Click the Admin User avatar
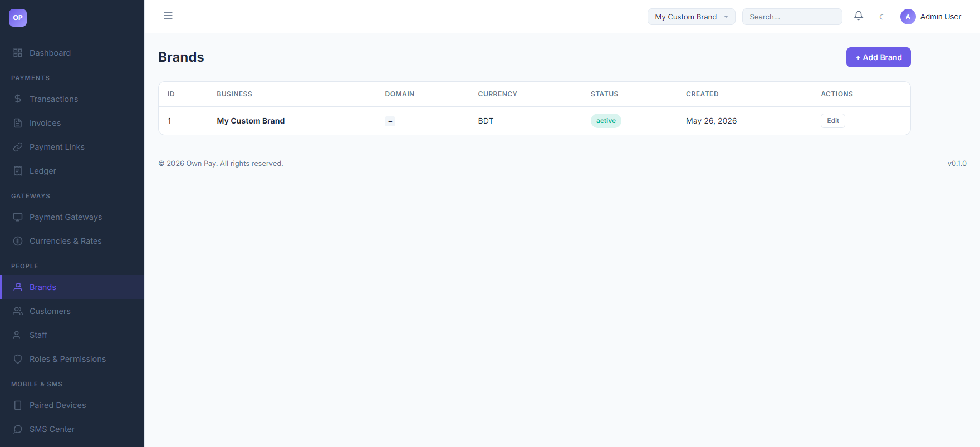 coord(908,17)
